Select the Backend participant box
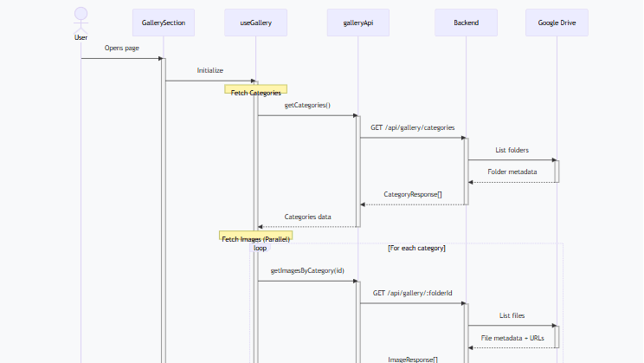 coord(466,23)
